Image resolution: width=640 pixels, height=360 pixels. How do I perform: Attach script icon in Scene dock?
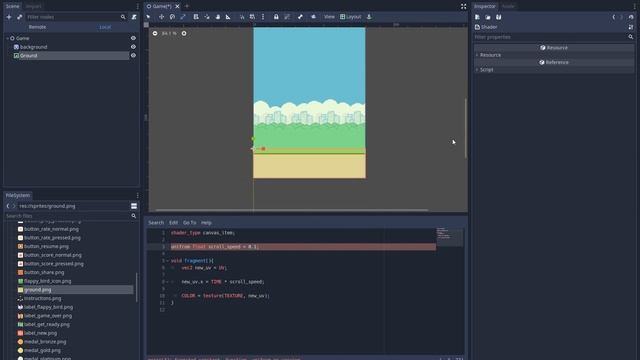(134, 17)
